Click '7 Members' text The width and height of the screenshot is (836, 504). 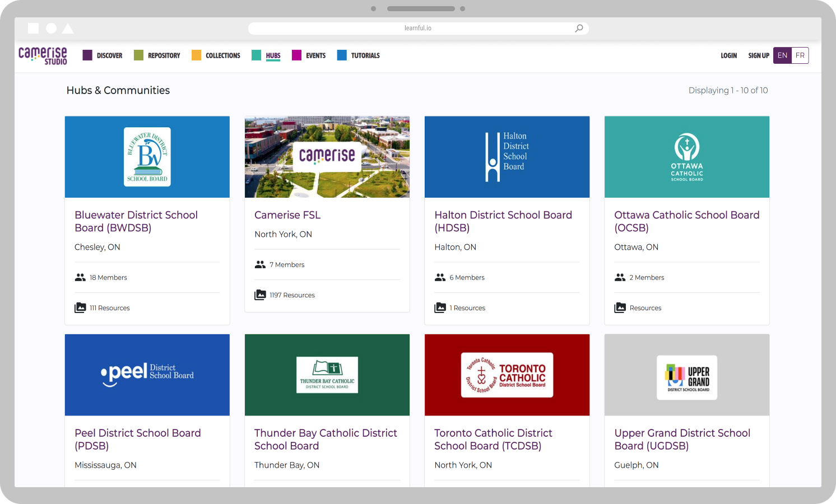coord(287,265)
